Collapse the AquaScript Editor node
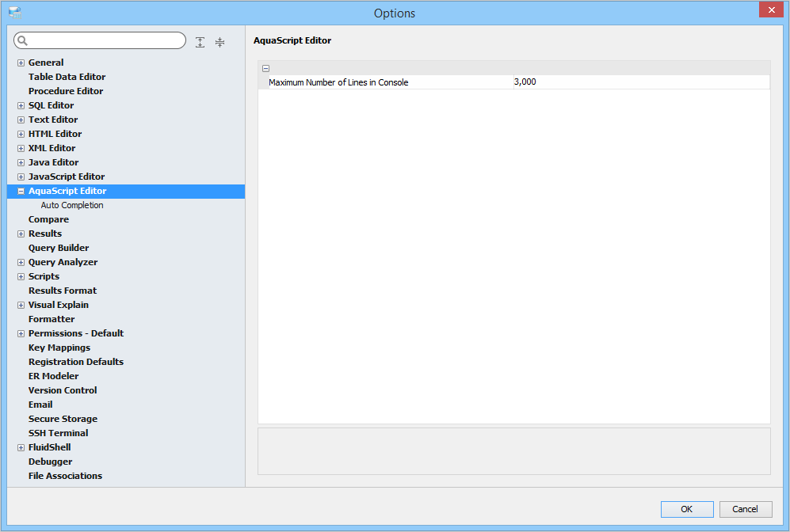The width and height of the screenshot is (790, 532). tap(21, 192)
